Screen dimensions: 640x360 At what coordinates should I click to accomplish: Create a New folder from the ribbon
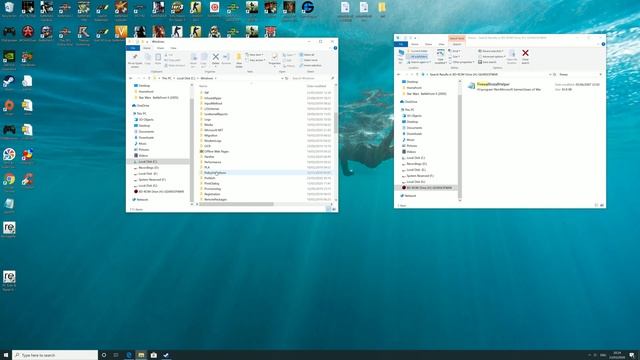[x=239, y=60]
